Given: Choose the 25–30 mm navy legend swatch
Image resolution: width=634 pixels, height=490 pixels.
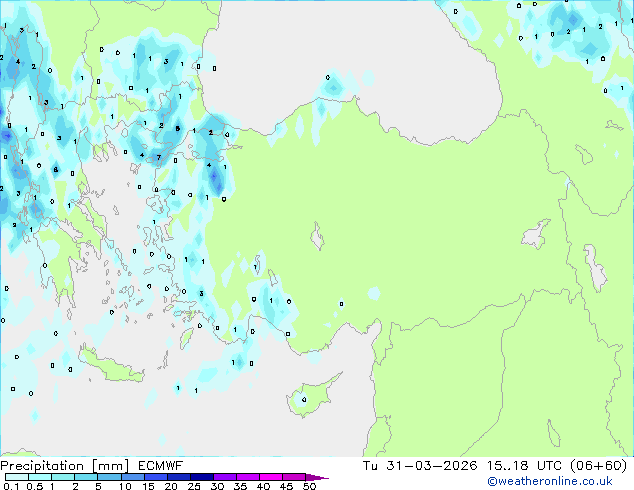Looking at the screenshot, I should [201, 477].
